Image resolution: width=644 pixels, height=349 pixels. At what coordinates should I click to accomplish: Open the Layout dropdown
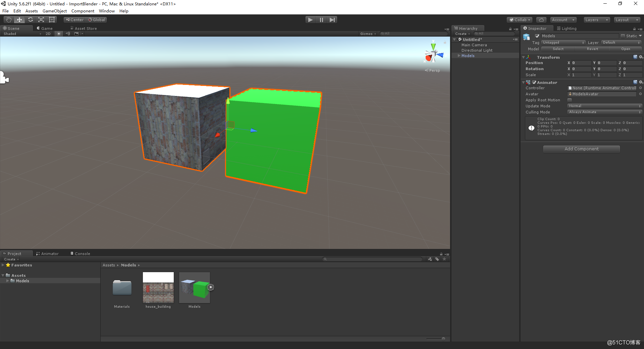click(627, 20)
